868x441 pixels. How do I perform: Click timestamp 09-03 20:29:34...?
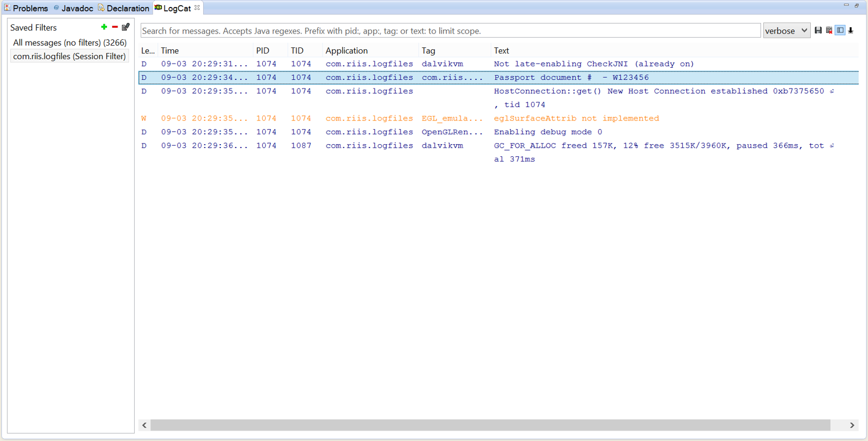[x=204, y=78]
